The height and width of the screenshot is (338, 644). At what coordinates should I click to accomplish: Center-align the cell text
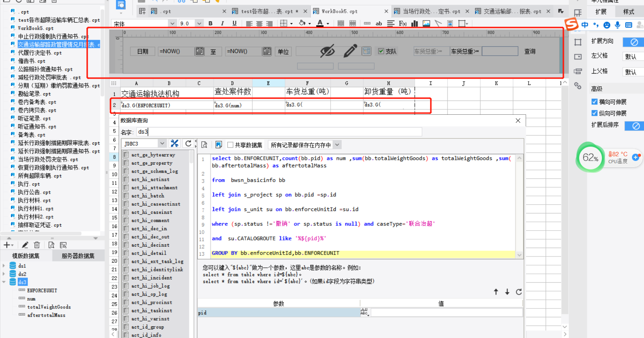pyautogui.click(x=259, y=24)
